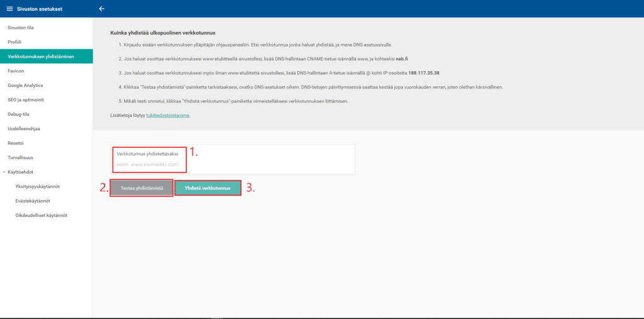644x319 pixels.
Task: Select Debug-tila in sidebar
Action: 18,114
